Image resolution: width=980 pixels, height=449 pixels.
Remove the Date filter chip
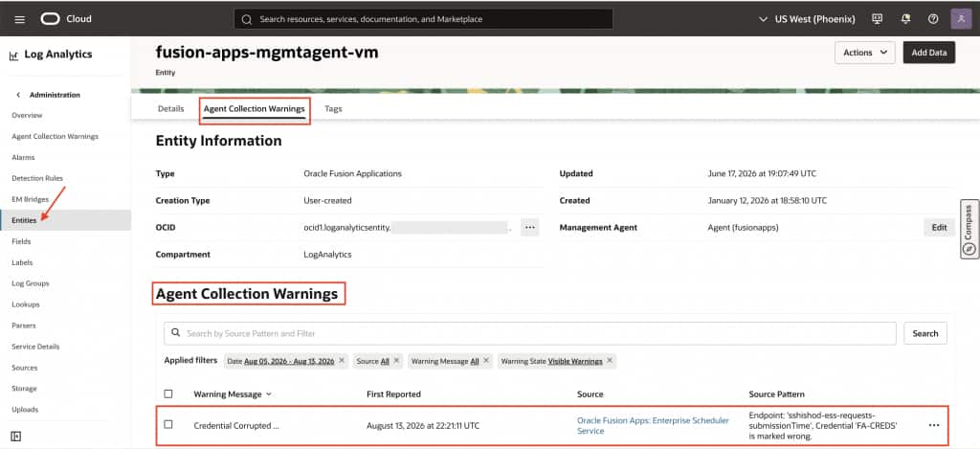tap(342, 361)
